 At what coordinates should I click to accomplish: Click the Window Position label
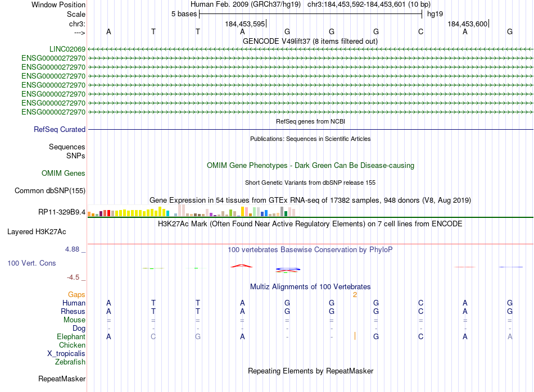(58, 4)
